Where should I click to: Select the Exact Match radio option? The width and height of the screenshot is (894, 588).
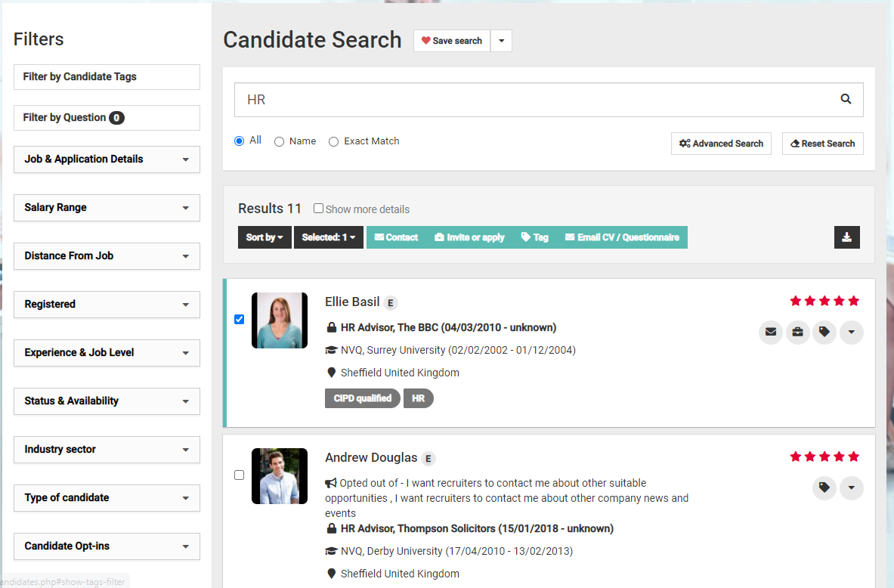point(333,141)
